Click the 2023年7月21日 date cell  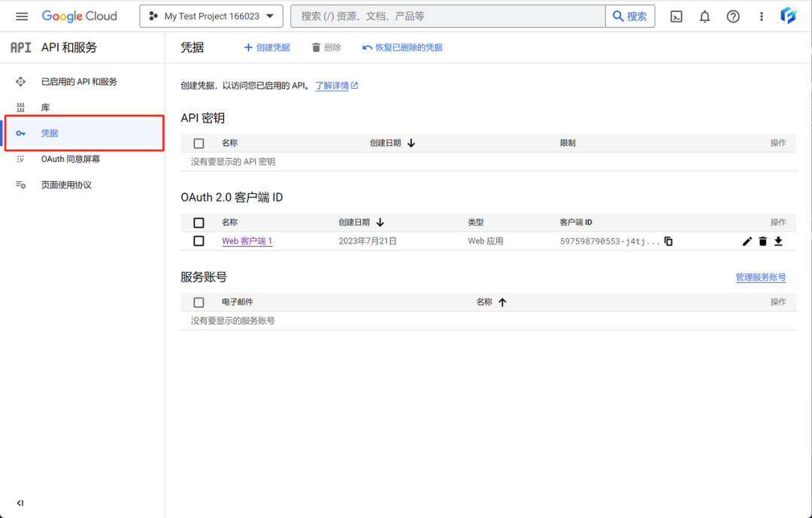(368, 241)
